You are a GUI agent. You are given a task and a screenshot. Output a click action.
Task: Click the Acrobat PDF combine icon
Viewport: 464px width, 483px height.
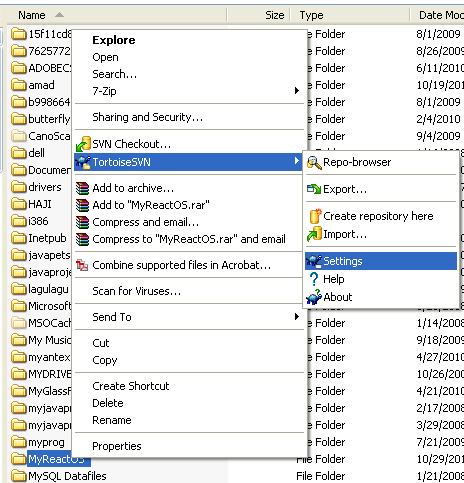coord(82,265)
